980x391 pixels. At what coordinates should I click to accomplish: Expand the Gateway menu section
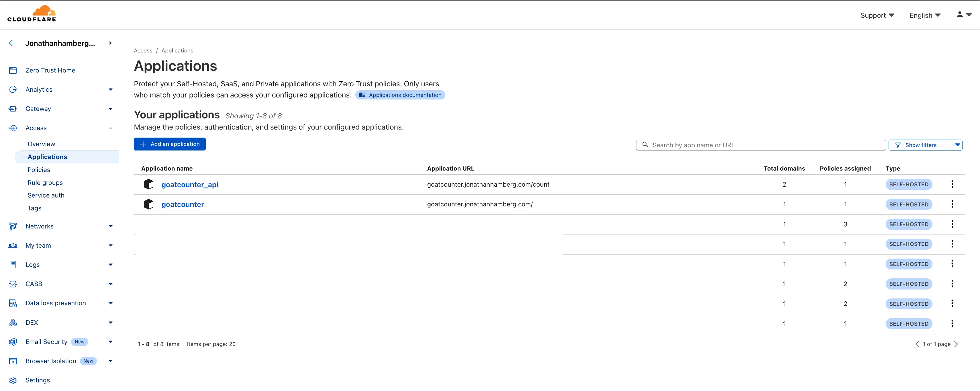click(x=111, y=109)
